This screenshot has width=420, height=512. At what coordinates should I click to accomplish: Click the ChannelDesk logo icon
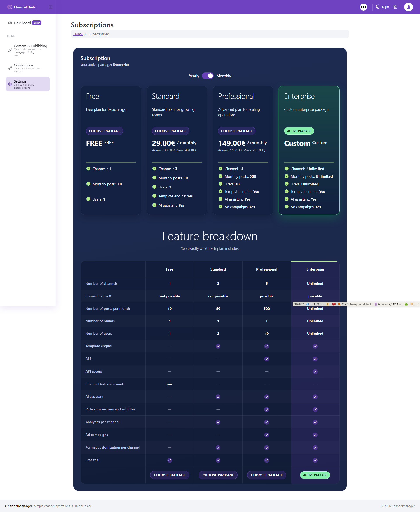pos(10,7)
